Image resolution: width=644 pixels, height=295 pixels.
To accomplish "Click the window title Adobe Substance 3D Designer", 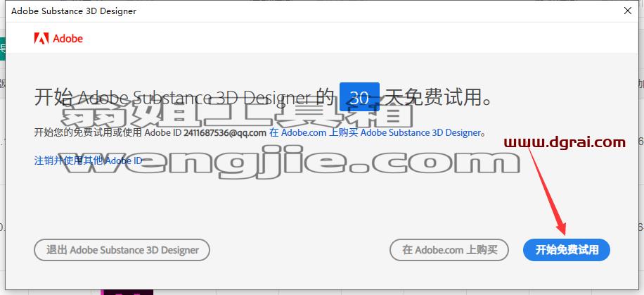I will (x=74, y=11).
